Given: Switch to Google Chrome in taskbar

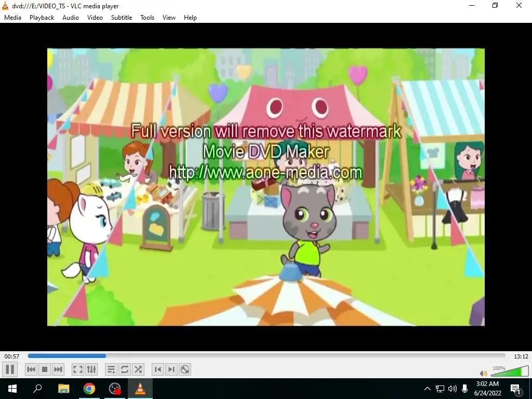Looking at the screenshot, I should (x=89, y=389).
